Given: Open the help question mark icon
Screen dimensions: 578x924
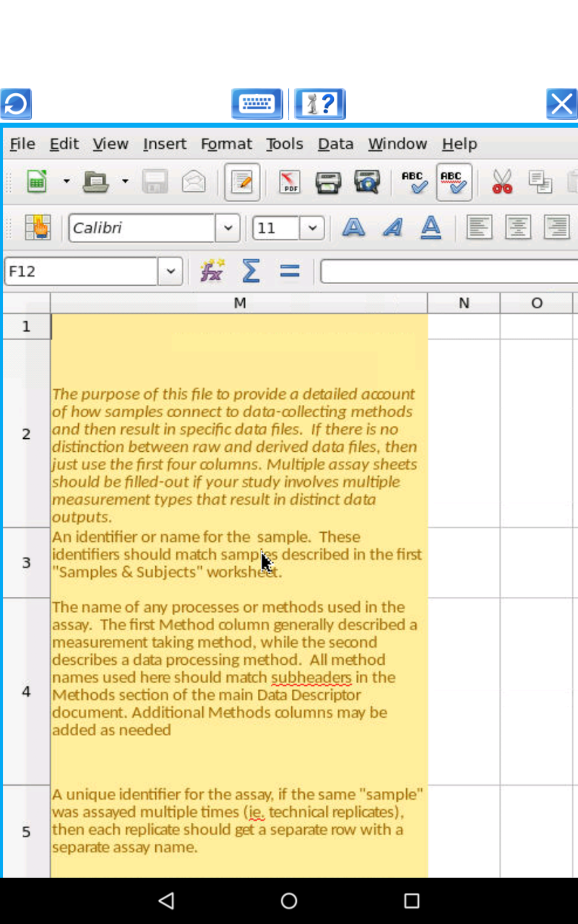Looking at the screenshot, I should [x=320, y=104].
